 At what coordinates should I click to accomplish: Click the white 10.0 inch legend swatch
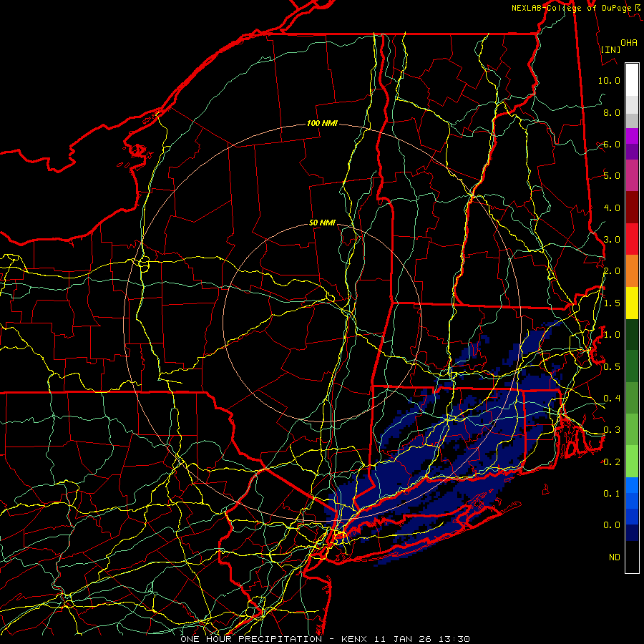632,80
